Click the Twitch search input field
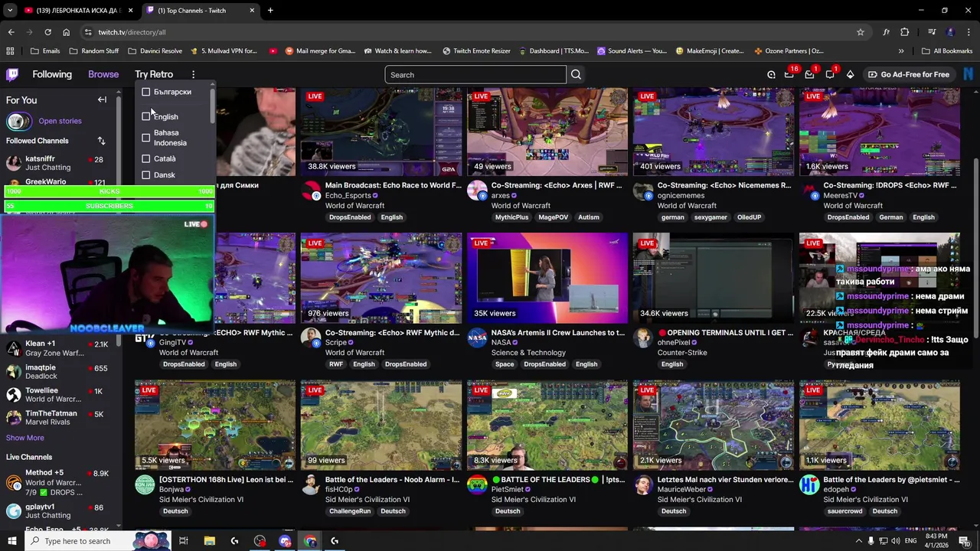Viewport: 980px width, 551px height. click(475, 75)
